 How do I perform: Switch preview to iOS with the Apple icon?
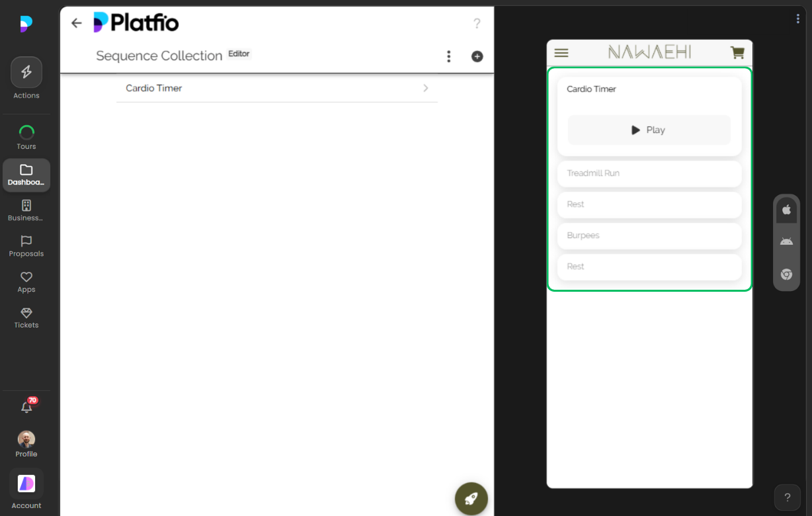(x=786, y=209)
